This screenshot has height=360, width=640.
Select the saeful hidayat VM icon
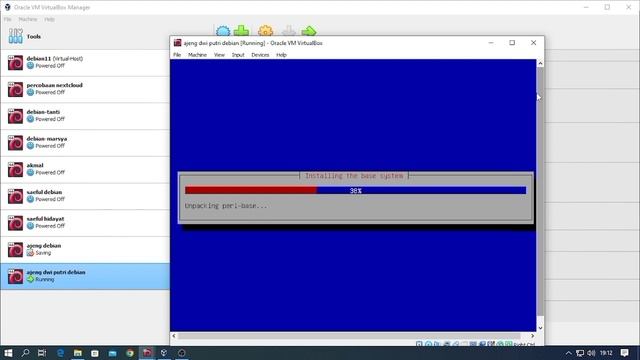[x=16, y=223]
